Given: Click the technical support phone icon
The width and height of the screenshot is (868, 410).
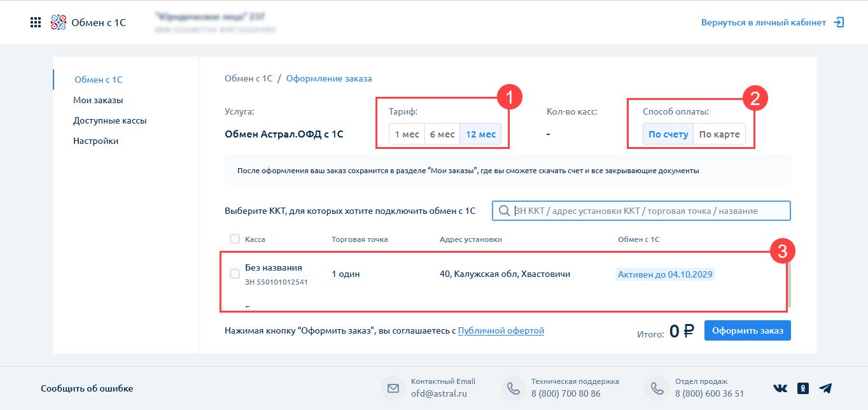Looking at the screenshot, I should [513, 388].
